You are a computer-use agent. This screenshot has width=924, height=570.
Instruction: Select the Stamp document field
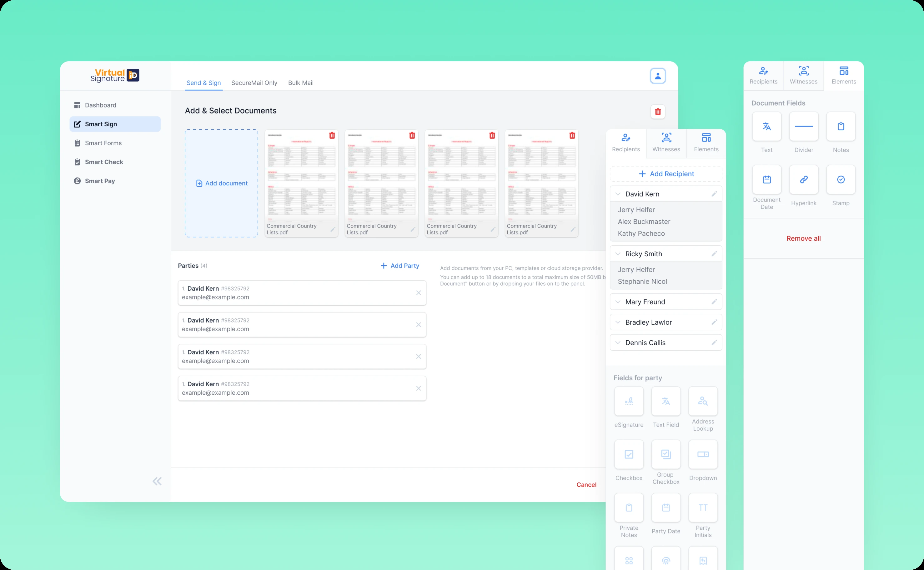click(840, 179)
